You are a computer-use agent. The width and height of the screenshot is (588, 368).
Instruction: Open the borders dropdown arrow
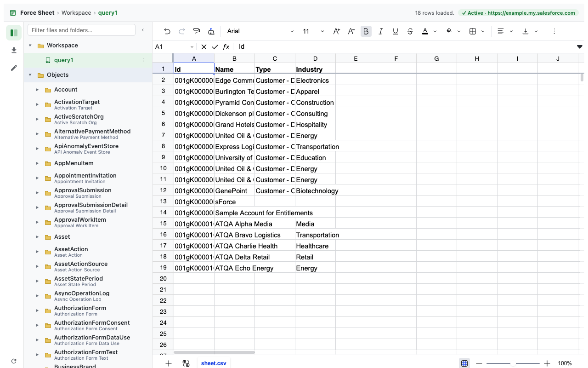[483, 31]
